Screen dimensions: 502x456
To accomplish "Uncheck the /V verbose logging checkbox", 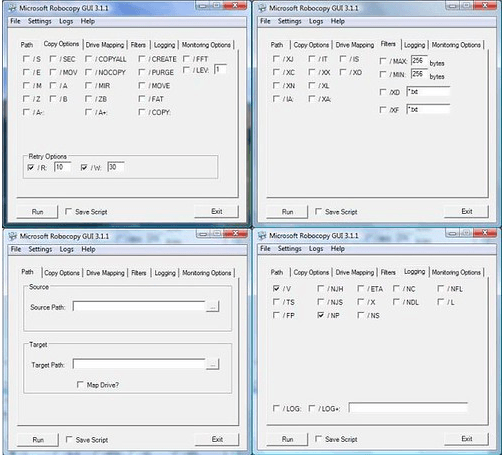I will 276,288.
